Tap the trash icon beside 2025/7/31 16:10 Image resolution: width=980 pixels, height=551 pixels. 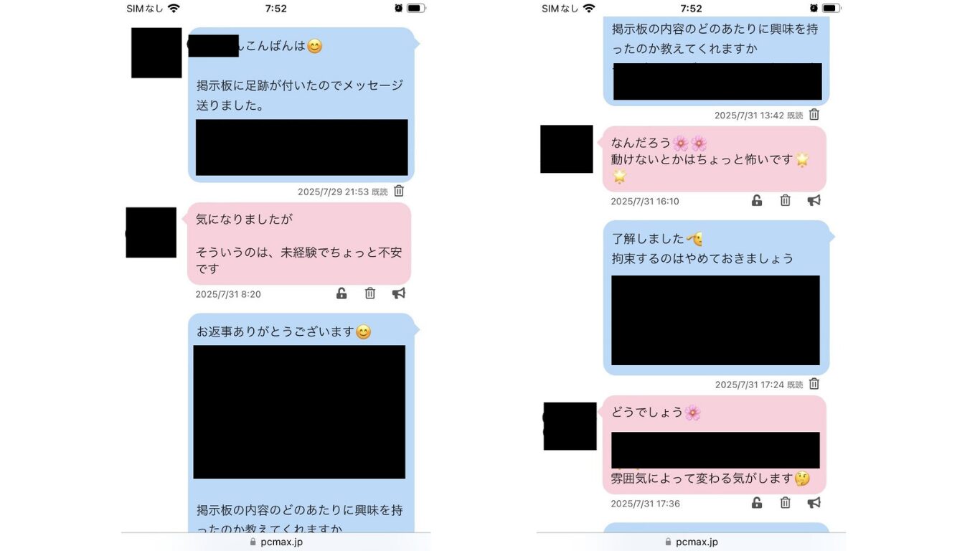[x=786, y=200]
